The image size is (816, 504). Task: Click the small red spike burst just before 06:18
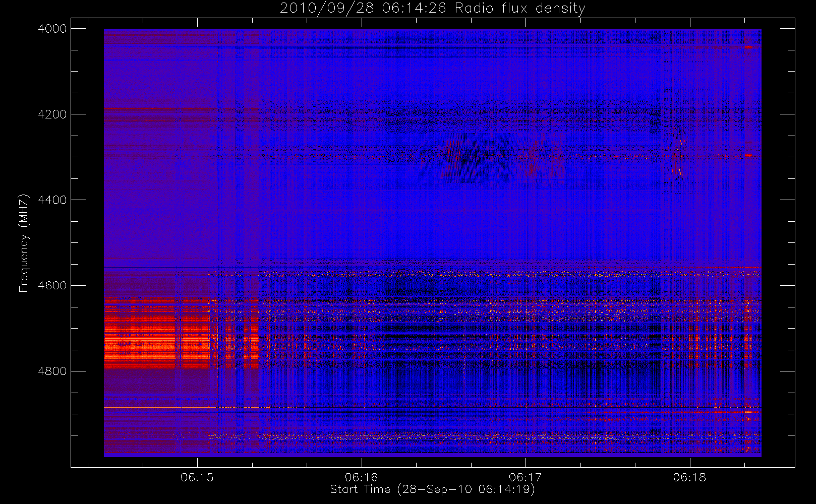(x=677, y=155)
